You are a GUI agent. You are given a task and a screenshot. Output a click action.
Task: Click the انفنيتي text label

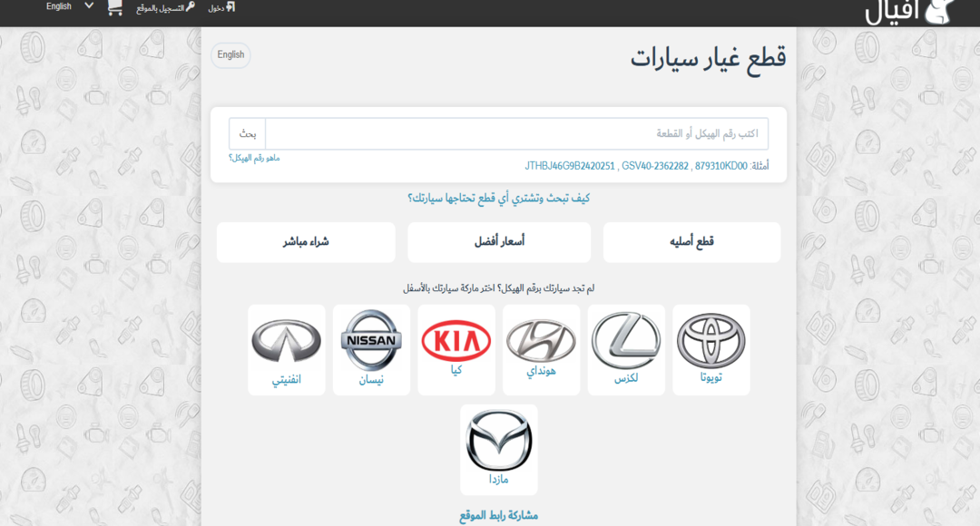[286, 379]
